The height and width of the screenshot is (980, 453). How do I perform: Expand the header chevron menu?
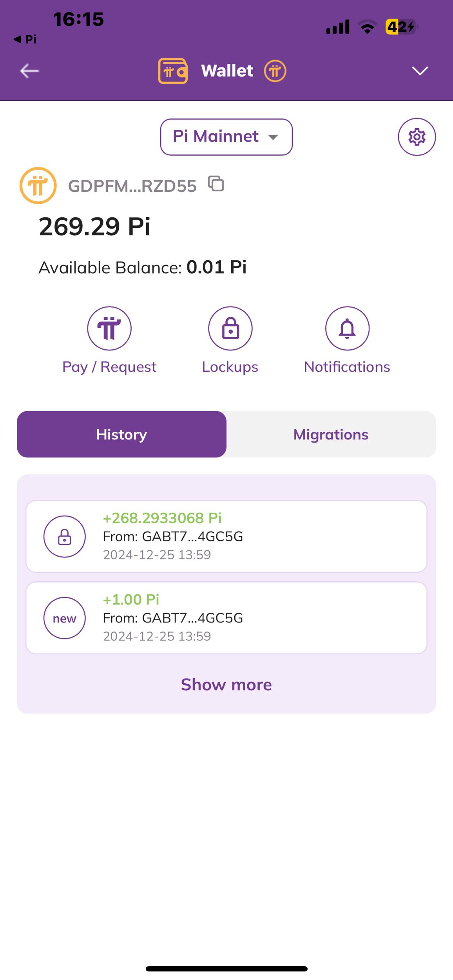click(x=420, y=71)
